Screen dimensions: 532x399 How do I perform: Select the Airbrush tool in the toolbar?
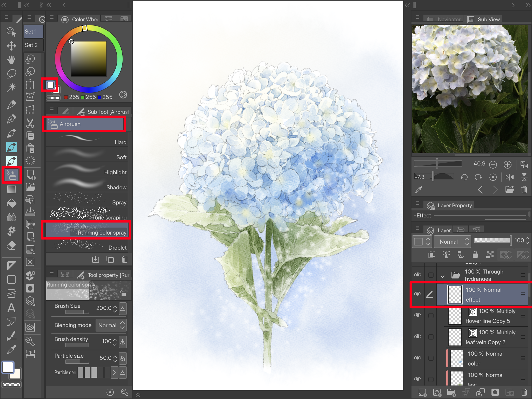coord(11,175)
